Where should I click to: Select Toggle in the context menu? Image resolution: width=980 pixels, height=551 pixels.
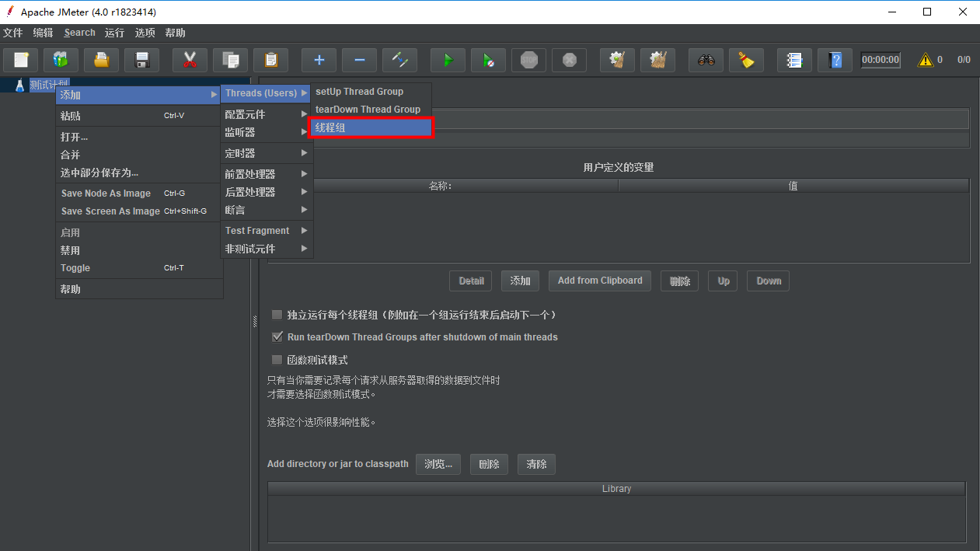[139, 268]
